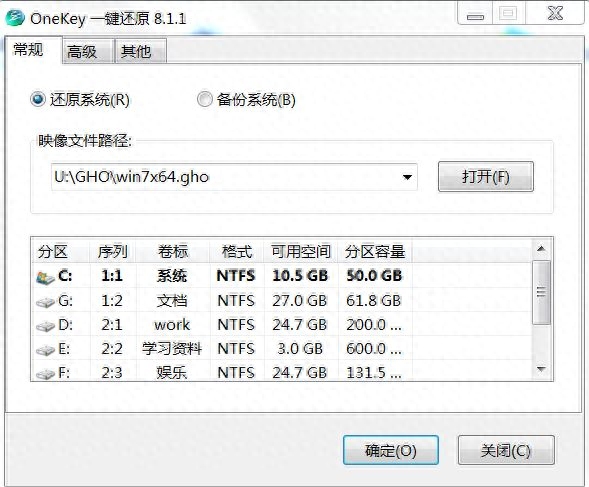This screenshot has width=589, height=487.
Task: Click the partition list scroll-up arrow
Action: (x=541, y=248)
